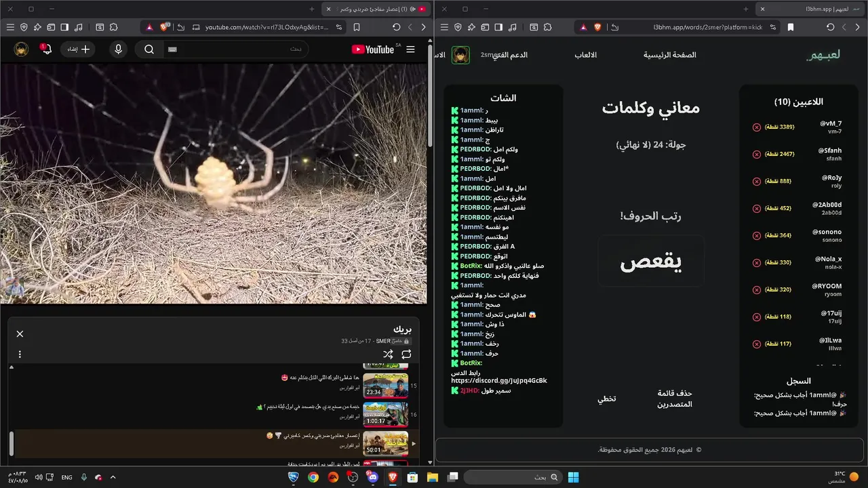Open the الالعاب menu item
Screen dimensions: 868x488
(x=586, y=55)
